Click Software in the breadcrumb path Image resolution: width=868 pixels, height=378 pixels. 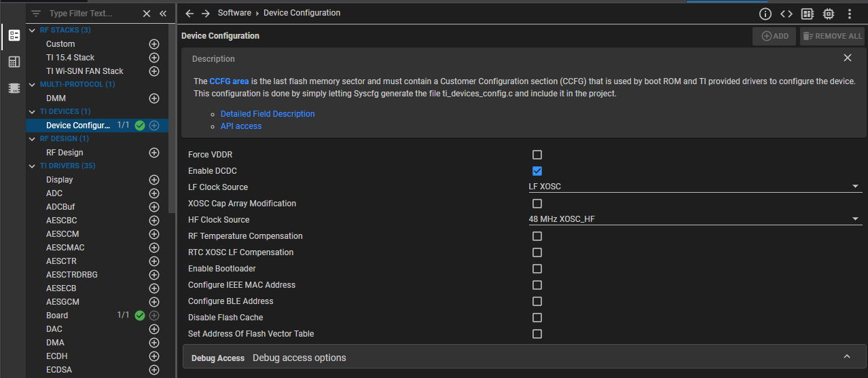tap(234, 13)
